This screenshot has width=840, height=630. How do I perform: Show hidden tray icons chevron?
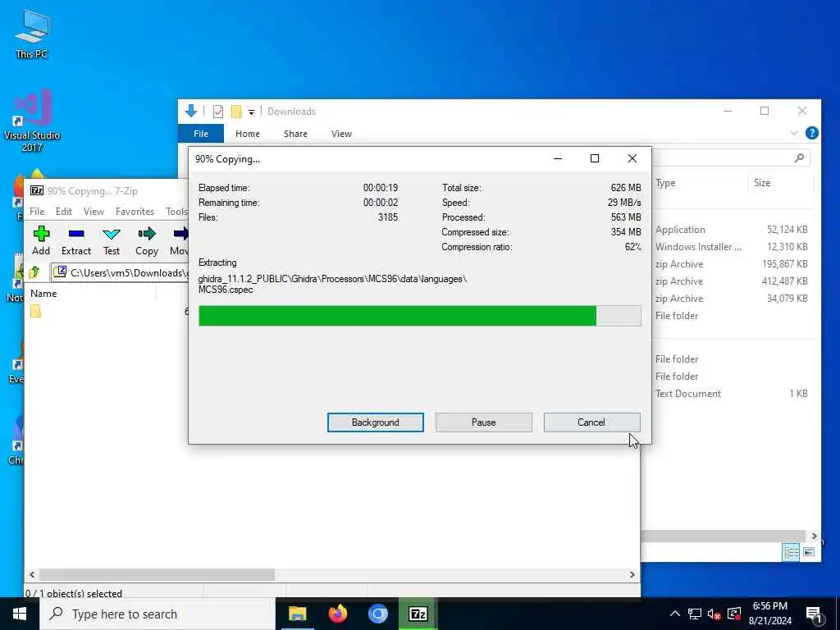tap(675, 614)
